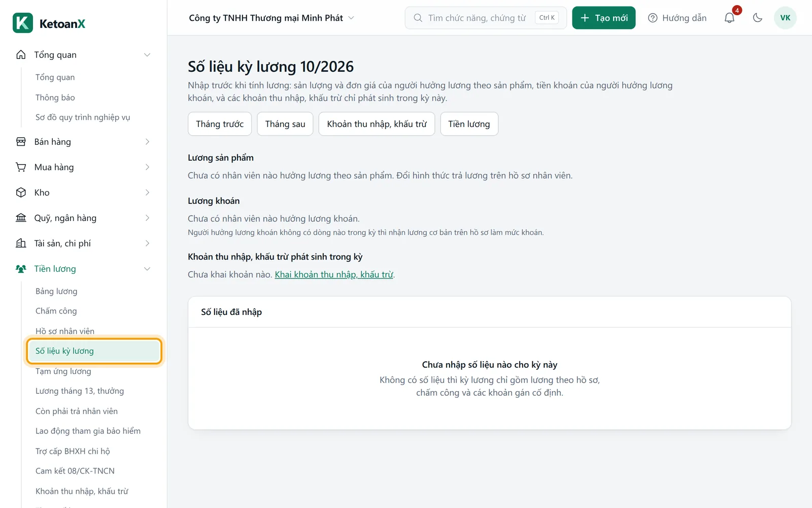Click the Hướng dẫn help icon
The height and width of the screenshot is (508, 812).
pos(653,18)
